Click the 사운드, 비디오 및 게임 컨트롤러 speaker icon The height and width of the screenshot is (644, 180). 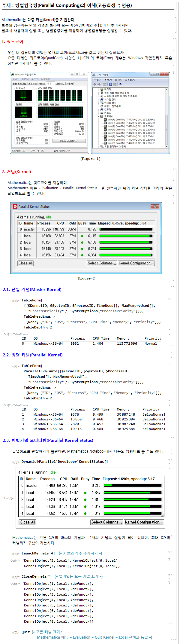102,96
